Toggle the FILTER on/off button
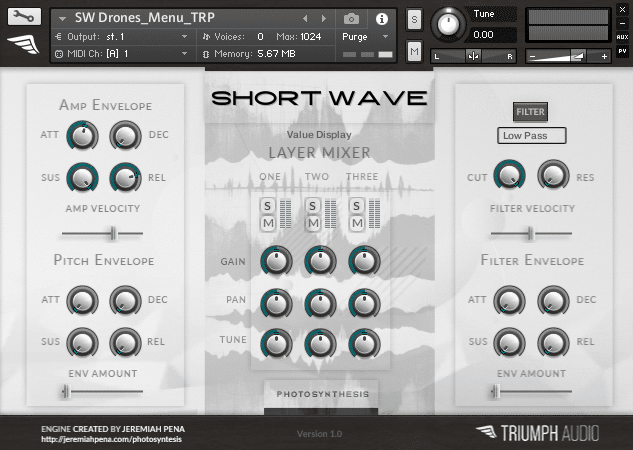 pyautogui.click(x=530, y=112)
